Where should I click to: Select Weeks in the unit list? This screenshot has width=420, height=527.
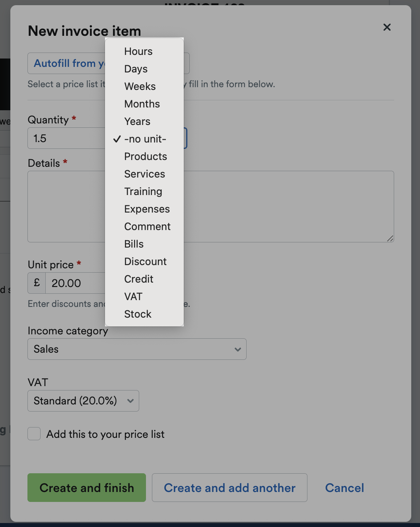click(140, 86)
